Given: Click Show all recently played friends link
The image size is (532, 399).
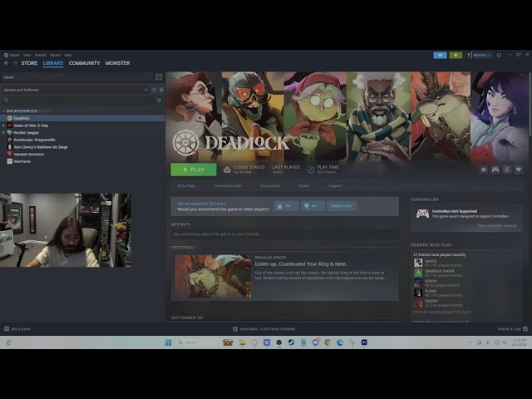Looking at the screenshot, I should coord(441,312).
